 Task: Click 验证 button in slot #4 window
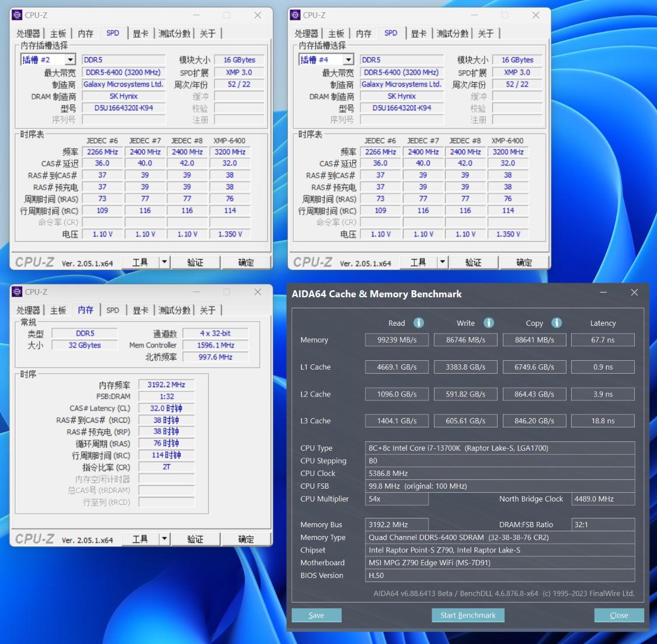(x=473, y=263)
